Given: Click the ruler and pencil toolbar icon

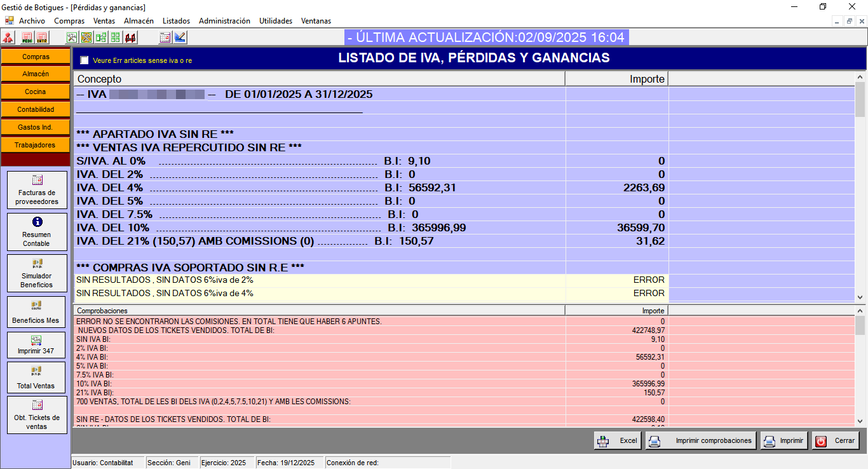Looking at the screenshot, I should point(180,37).
